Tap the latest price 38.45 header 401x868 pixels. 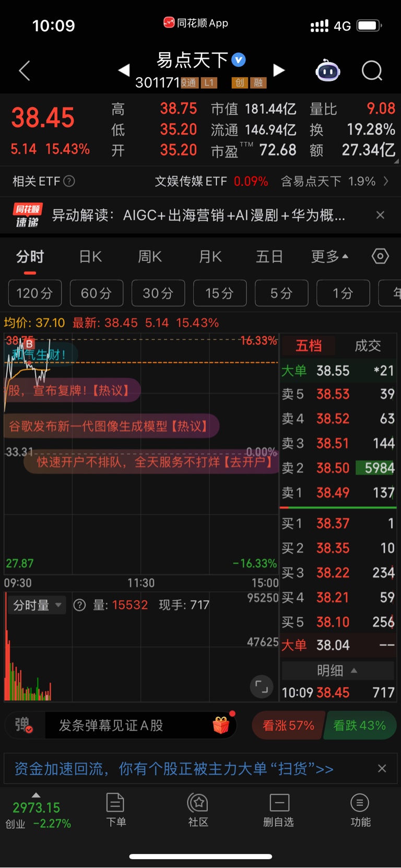[43, 117]
